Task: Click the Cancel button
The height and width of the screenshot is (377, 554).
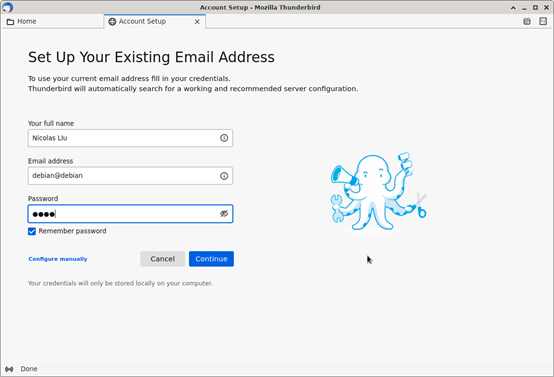Action: point(163,259)
